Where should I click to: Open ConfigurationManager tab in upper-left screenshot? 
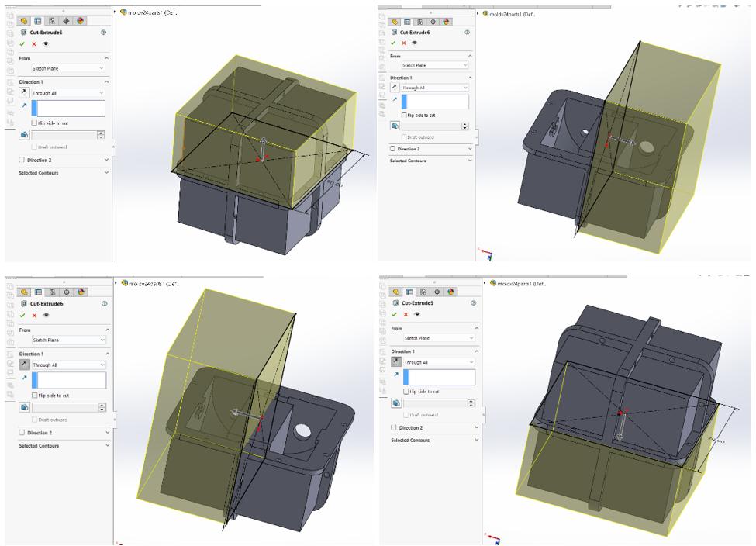click(52, 21)
